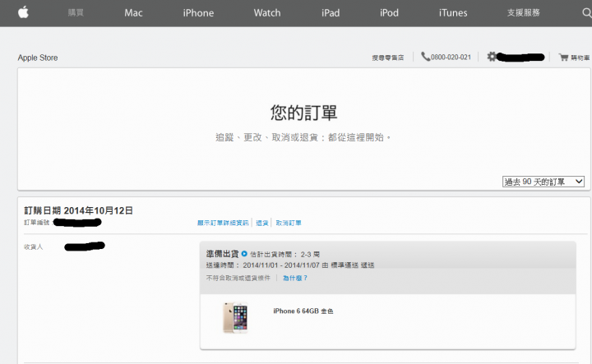Open the 顯示訂單詳細資訊 link
Image resolution: width=592 pixels, height=364 pixels.
click(223, 223)
